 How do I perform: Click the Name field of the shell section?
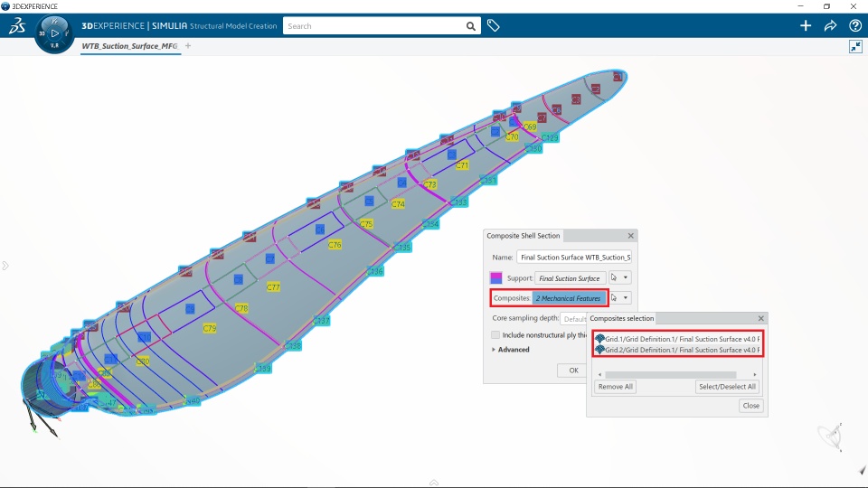(x=574, y=258)
